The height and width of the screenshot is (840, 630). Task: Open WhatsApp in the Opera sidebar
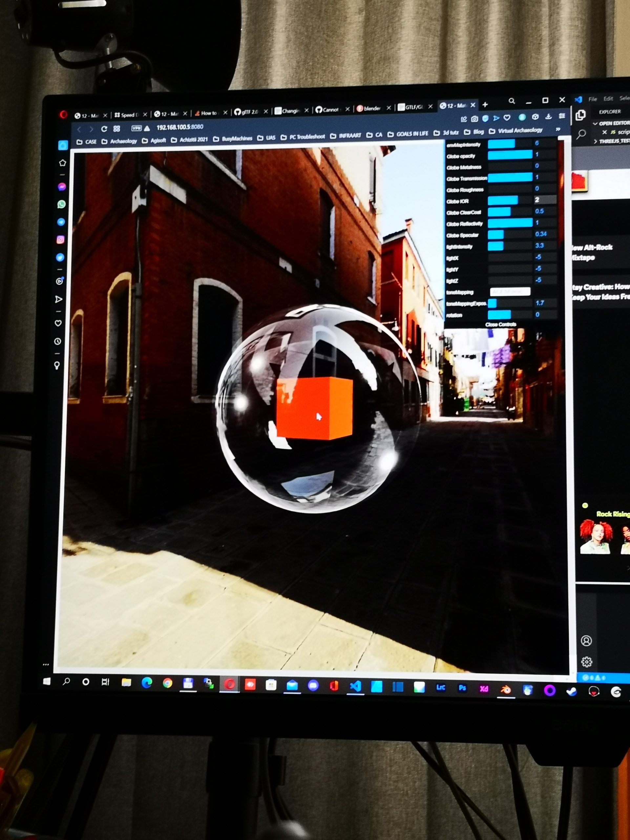[61, 204]
